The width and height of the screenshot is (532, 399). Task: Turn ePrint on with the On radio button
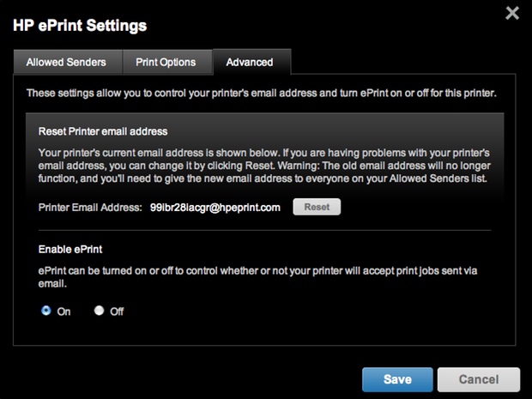pos(45,311)
